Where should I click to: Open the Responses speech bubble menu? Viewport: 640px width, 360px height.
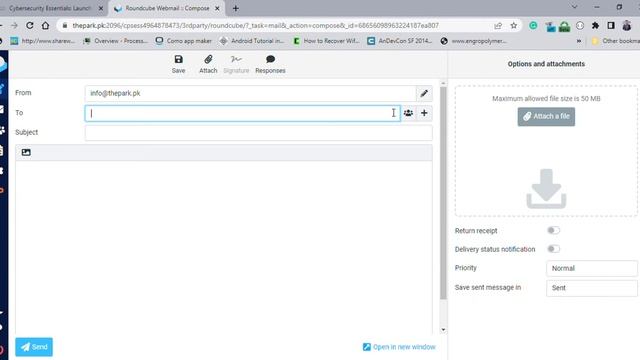[270, 64]
